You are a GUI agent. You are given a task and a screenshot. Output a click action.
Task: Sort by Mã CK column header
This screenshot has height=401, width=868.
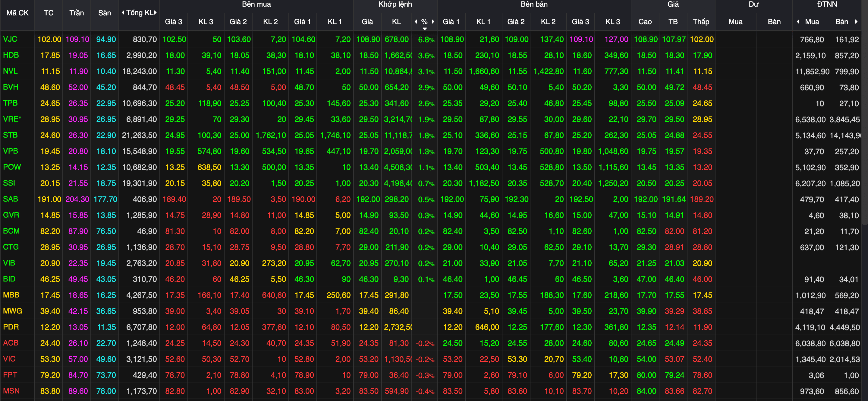[x=17, y=13]
